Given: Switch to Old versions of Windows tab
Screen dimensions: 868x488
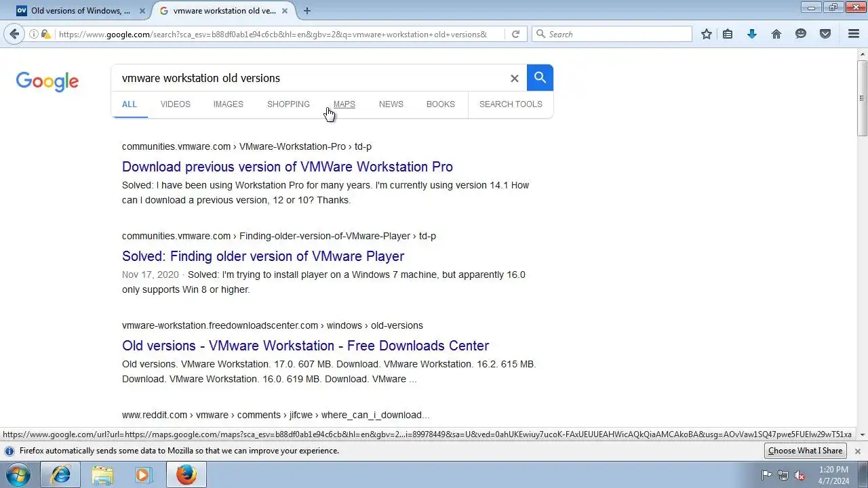Looking at the screenshot, I should click(81, 11).
